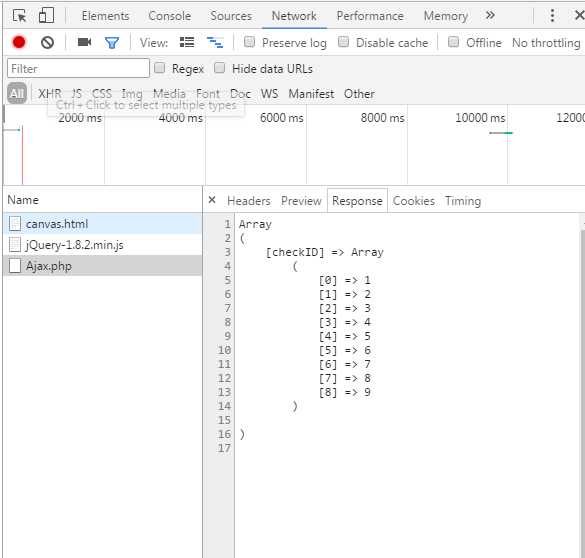Viewport: 585px width, 558px height.
Task: Enable the Preserve log checkbox
Action: click(x=249, y=42)
